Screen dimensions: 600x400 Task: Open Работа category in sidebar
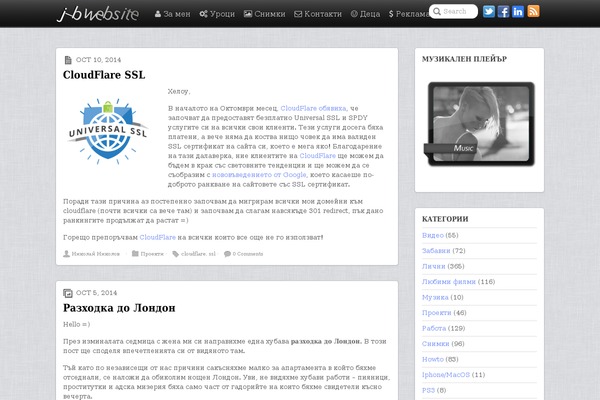coord(434,328)
